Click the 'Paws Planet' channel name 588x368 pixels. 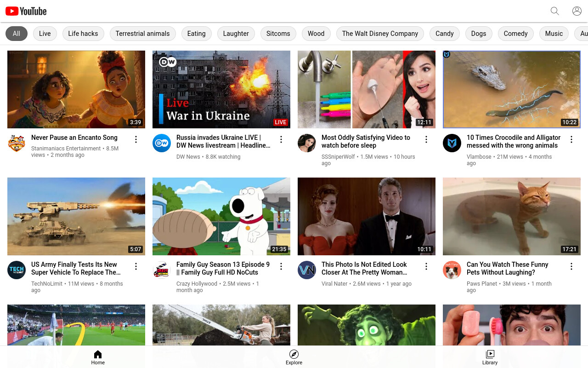coord(482,284)
